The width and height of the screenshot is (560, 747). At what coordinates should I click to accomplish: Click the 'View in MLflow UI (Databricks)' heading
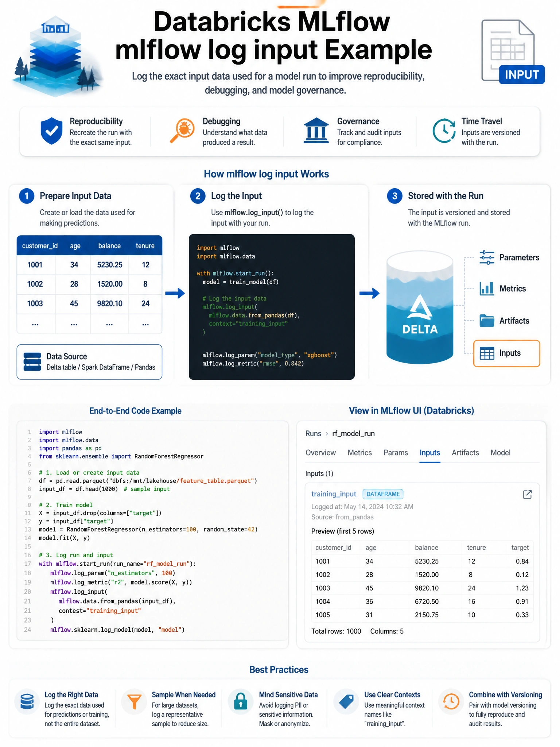click(411, 411)
